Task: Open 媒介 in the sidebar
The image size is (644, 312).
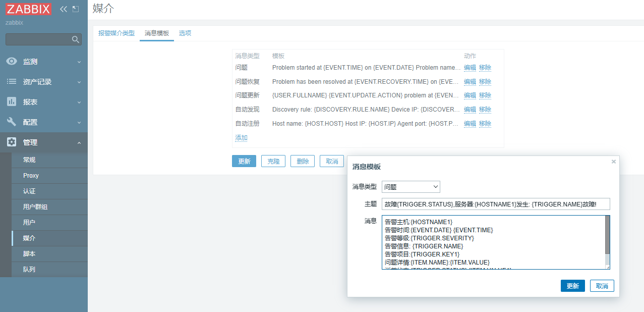Action: point(49,238)
